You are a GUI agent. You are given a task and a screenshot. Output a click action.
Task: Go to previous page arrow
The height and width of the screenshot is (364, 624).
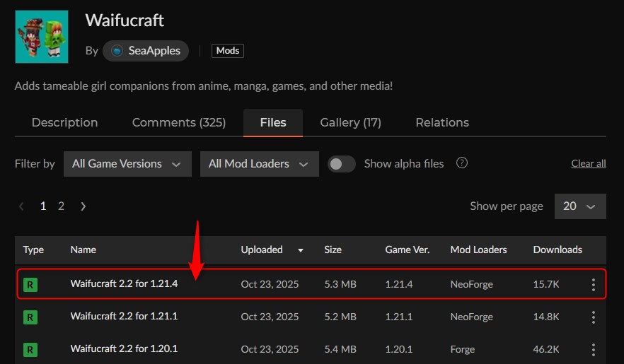(x=21, y=206)
